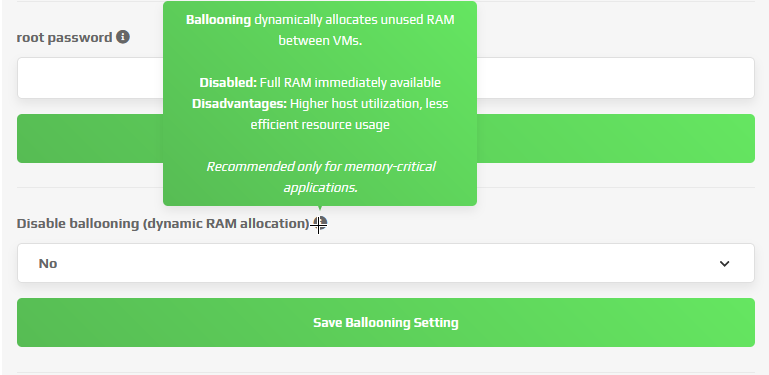Screen dimensions: 769x375
Task: Click the italic "Recommended only for memory-critical" line
Action: click(x=321, y=167)
